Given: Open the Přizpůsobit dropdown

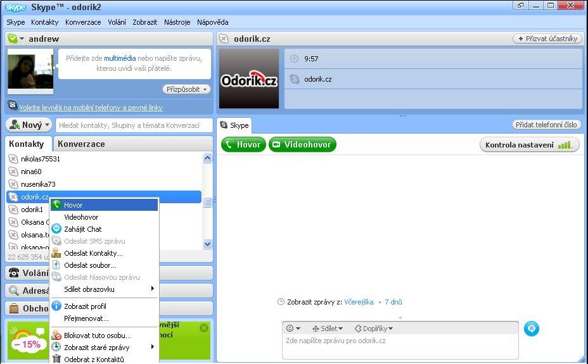Looking at the screenshot, I should pyautogui.click(x=186, y=89).
